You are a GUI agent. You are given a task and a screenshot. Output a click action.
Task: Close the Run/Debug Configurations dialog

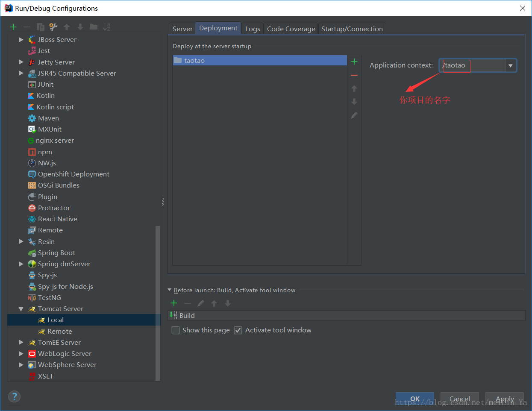pos(523,8)
